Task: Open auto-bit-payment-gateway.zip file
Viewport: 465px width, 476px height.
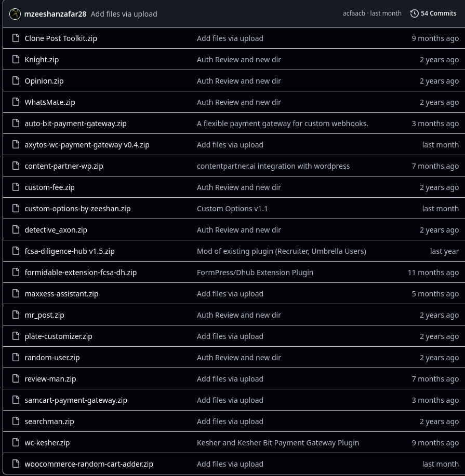Action: tap(75, 124)
